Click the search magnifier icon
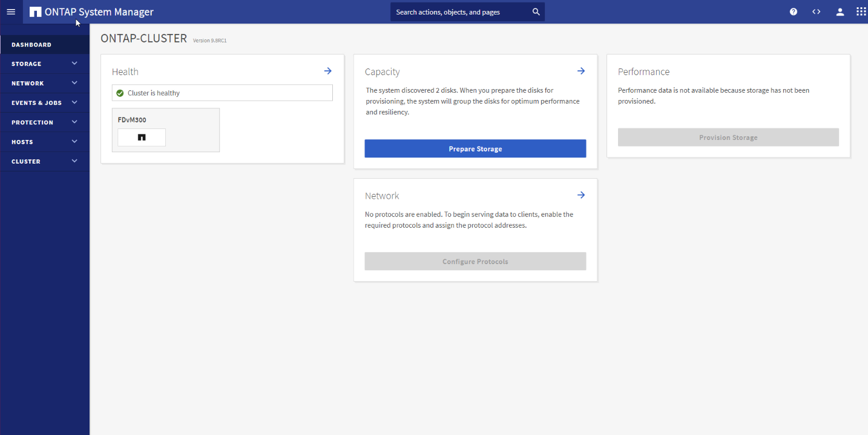Image resolution: width=868 pixels, height=435 pixels. pos(536,12)
